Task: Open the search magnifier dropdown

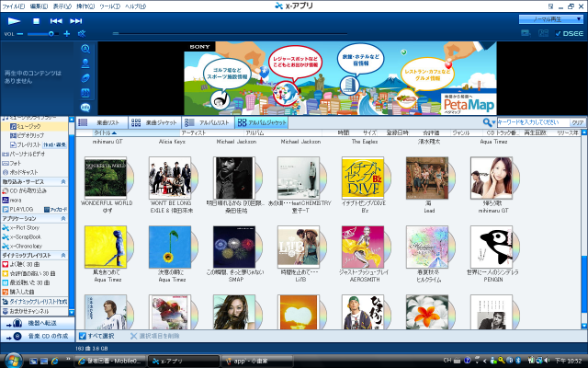Action: [489, 122]
